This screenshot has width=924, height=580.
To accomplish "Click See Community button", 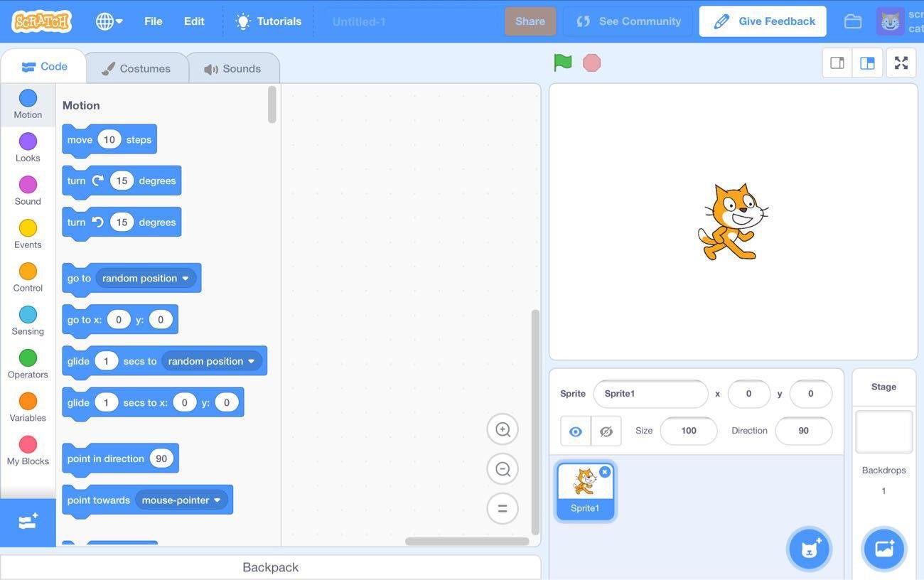I will (x=628, y=21).
